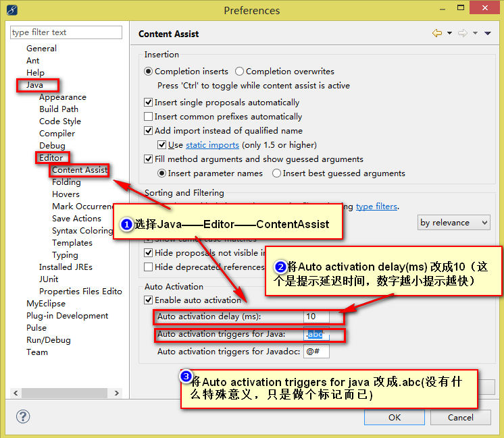Screen dimensions: 504x438
Task: Click the OK button
Action: pyautogui.click(x=395, y=418)
